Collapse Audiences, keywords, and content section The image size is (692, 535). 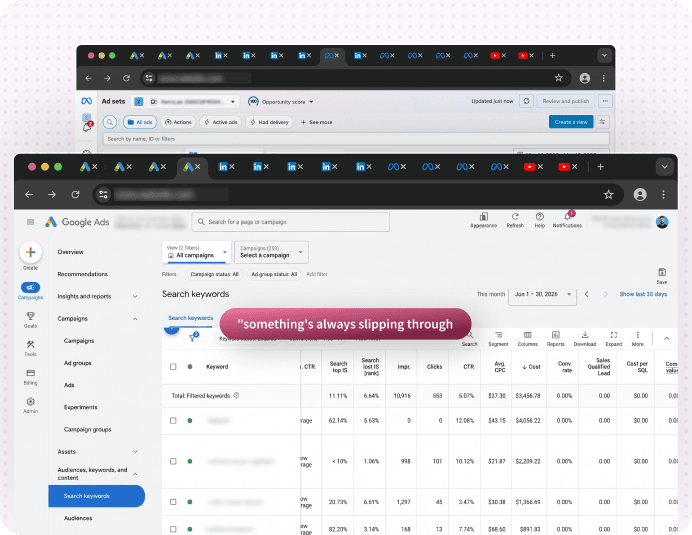click(x=135, y=474)
